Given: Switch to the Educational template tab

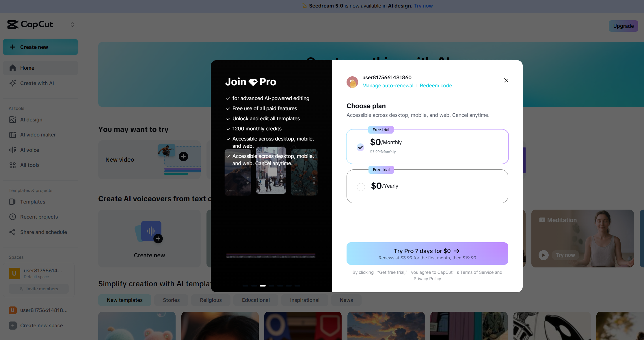Looking at the screenshot, I should [x=256, y=300].
